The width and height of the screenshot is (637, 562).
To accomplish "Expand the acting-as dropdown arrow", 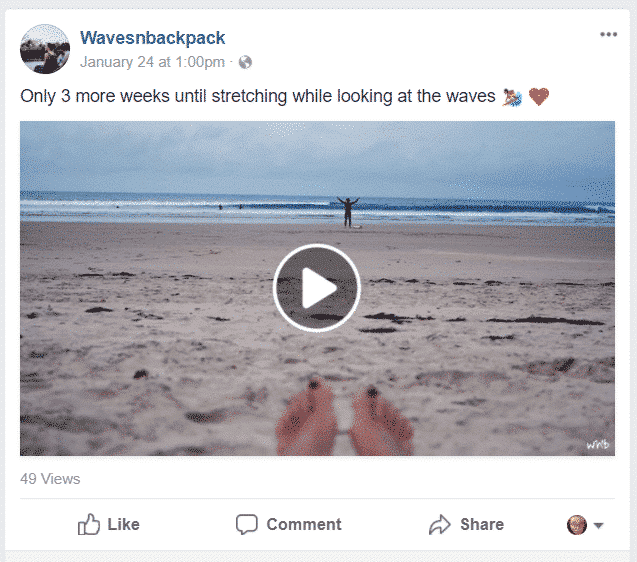I will [598, 525].
